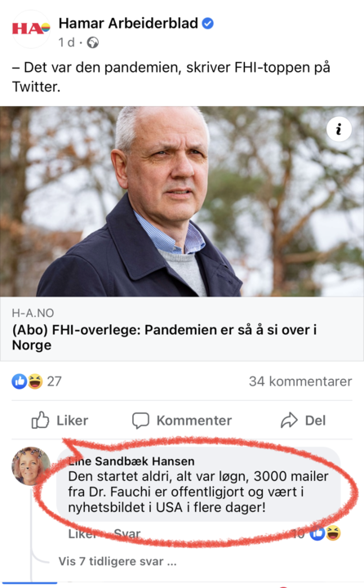
Task: Click the '1 d' post timestamp
Action: tap(66, 42)
